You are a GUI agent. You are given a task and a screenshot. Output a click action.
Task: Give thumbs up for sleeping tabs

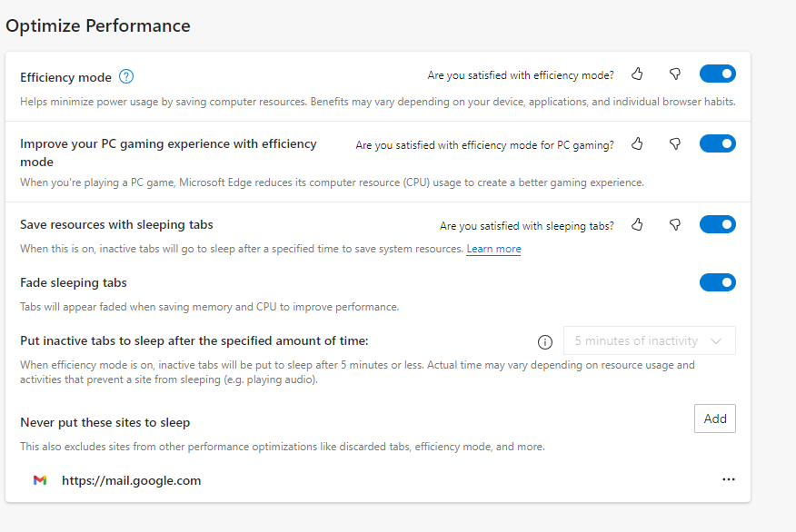(x=637, y=224)
